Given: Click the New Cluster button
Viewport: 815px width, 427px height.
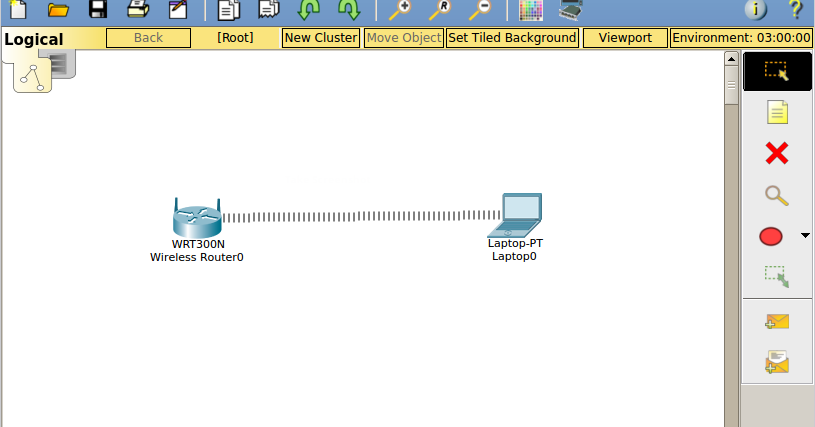Looking at the screenshot, I should [321, 38].
